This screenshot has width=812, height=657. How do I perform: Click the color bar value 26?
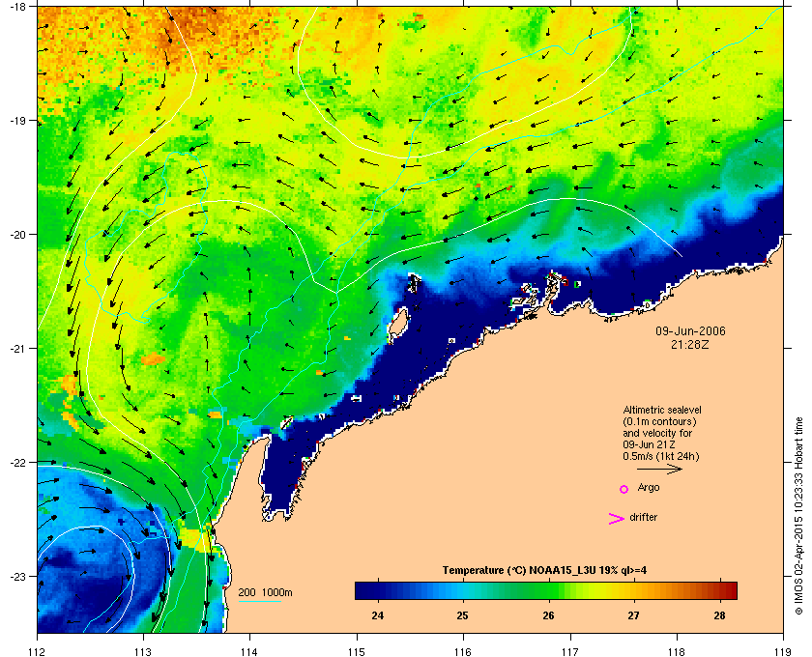(548, 615)
